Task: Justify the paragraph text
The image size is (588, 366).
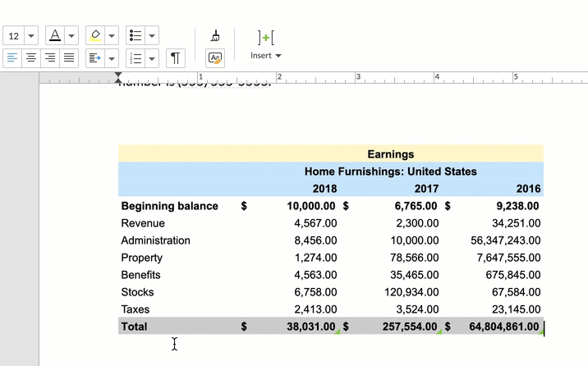Action: point(69,58)
